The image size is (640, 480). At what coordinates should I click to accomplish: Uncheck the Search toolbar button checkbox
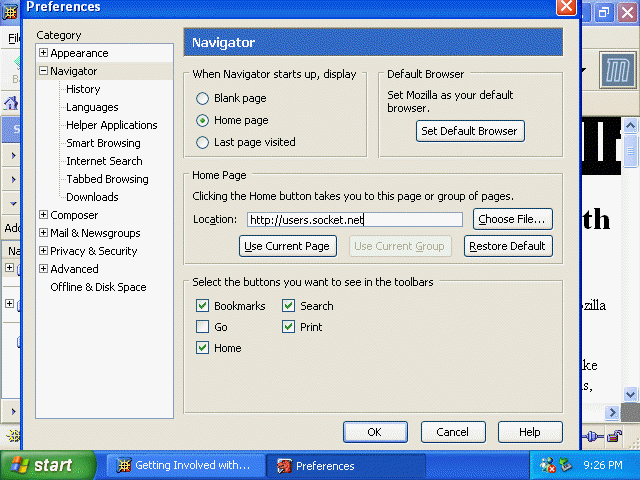coord(289,306)
